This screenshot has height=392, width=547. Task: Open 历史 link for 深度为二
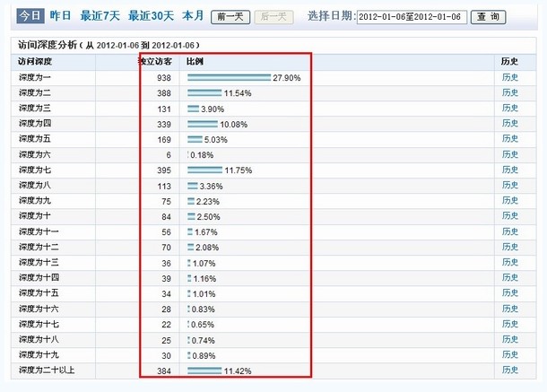(x=509, y=93)
